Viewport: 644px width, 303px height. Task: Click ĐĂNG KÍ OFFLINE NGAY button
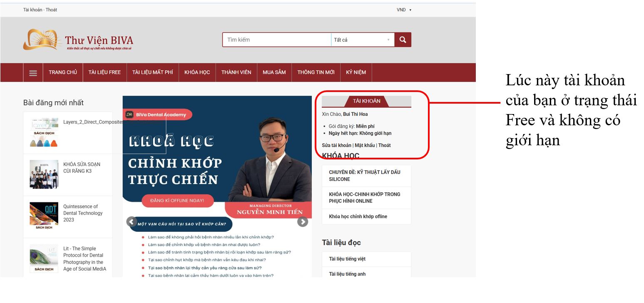tap(178, 201)
